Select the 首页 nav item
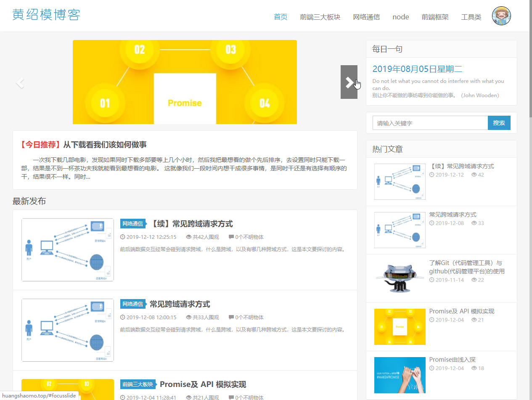The width and height of the screenshot is (532, 400). pyautogui.click(x=281, y=17)
